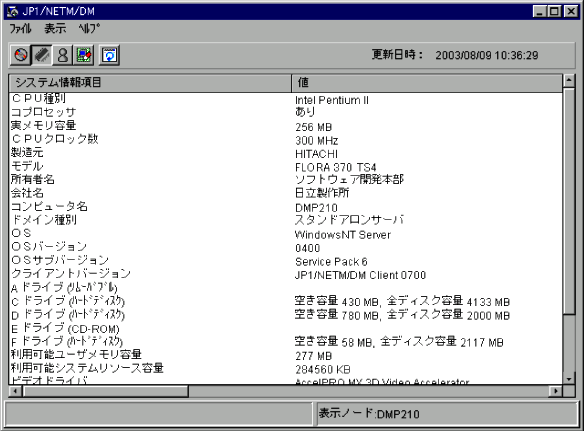The height and width of the screenshot is (431, 584).
Task: Select the ＯＳ row label
Action: point(21,233)
